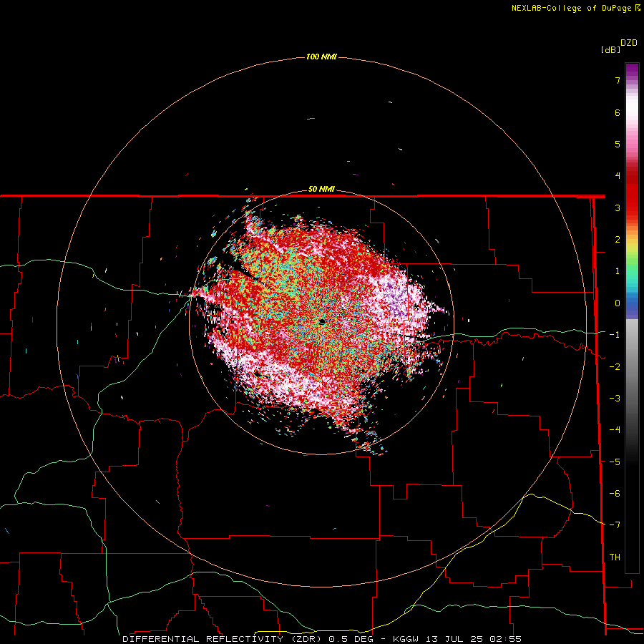Click the red 3 dB band of the color scale
The width and height of the screenshot is (644, 644).
632,205
